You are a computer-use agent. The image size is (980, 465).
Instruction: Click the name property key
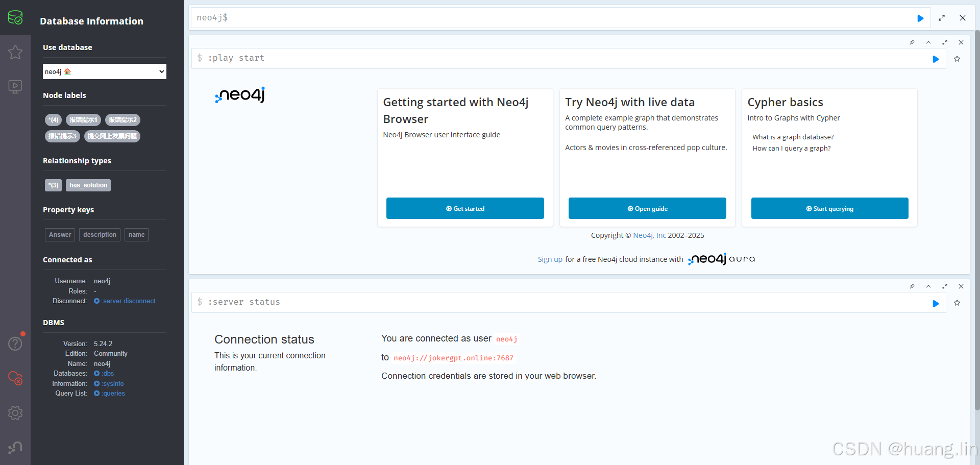tap(136, 235)
